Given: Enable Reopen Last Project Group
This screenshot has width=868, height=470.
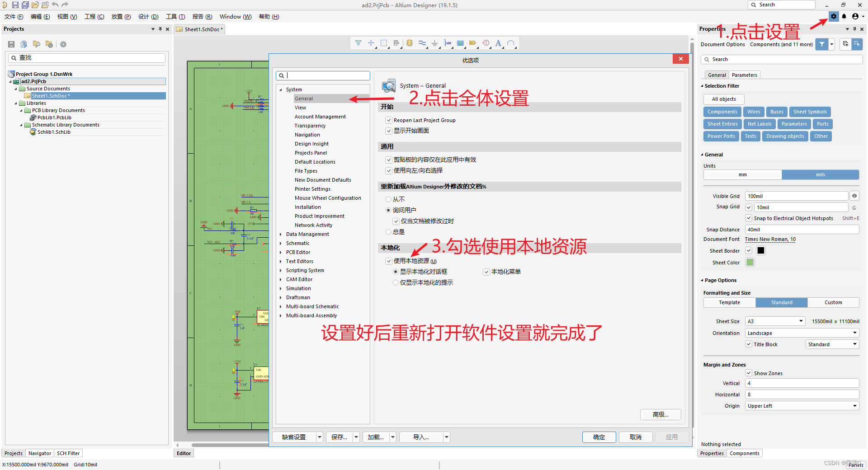Looking at the screenshot, I should pos(389,120).
